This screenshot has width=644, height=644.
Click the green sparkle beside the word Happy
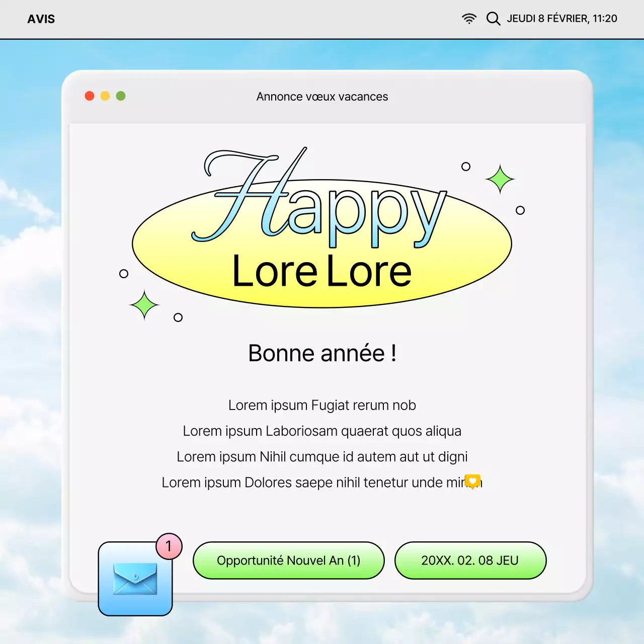tap(500, 179)
